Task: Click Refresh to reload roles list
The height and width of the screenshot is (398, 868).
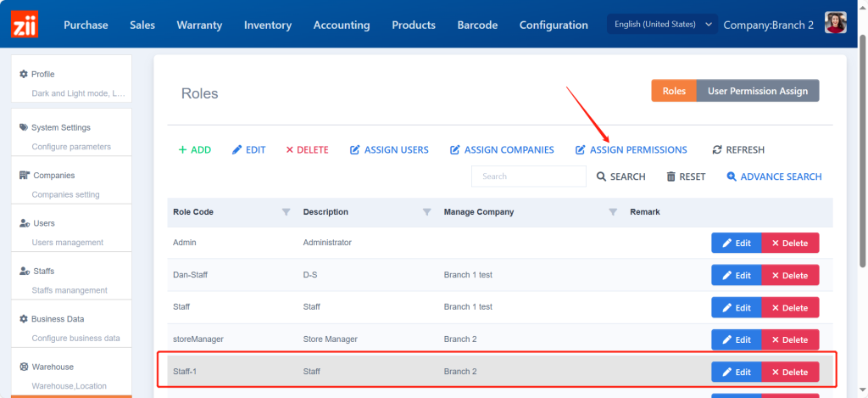Action: click(x=738, y=150)
